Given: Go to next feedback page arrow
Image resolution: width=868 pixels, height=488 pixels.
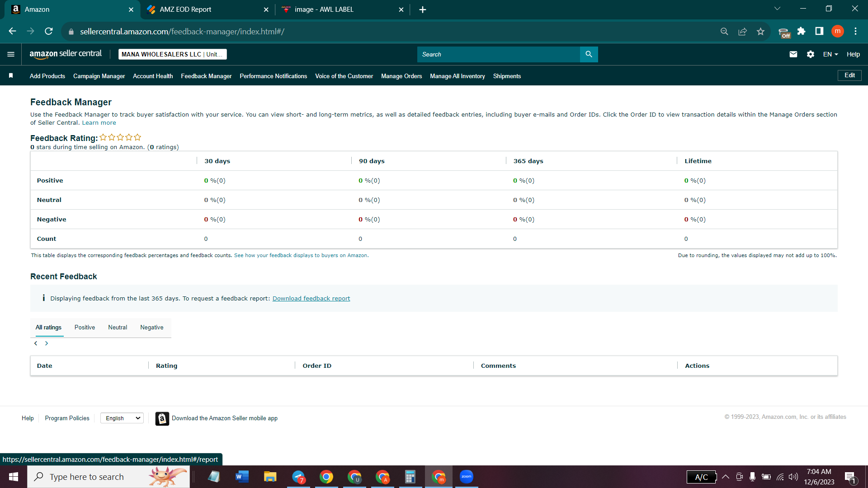Looking at the screenshot, I should tap(47, 343).
